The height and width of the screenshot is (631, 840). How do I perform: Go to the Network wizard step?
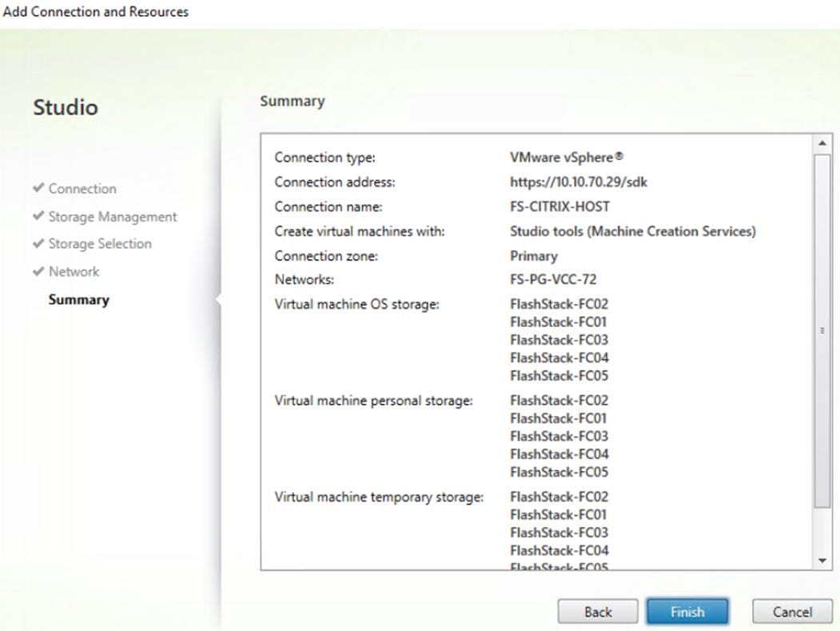click(74, 272)
